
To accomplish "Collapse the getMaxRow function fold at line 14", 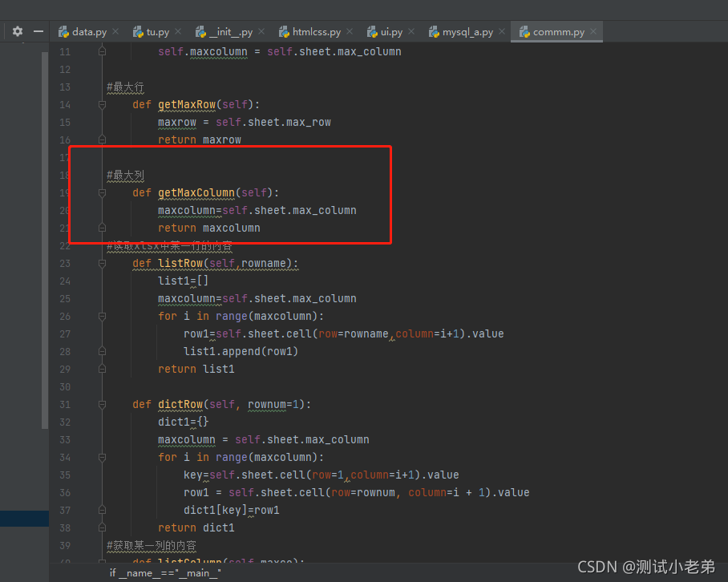I will point(102,105).
